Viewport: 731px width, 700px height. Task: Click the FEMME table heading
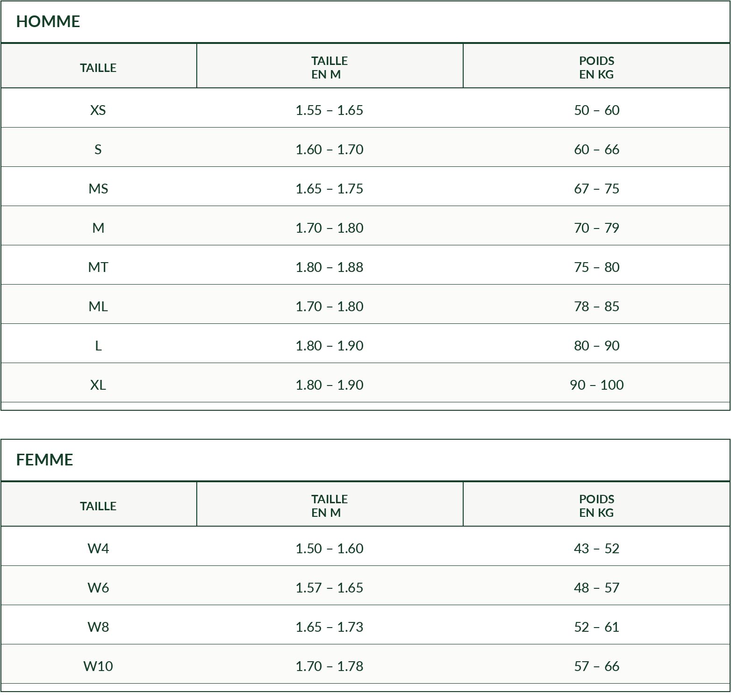[45, 460]
